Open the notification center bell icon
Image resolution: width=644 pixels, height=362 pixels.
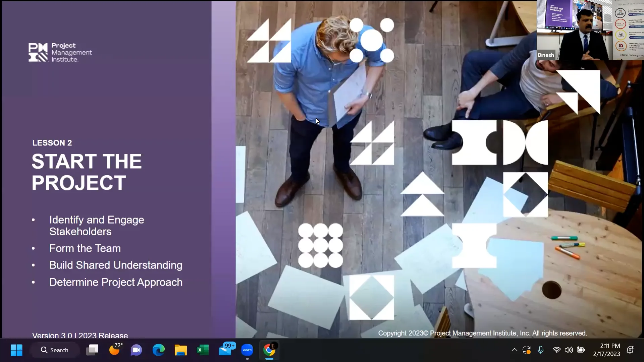point(630,350)
